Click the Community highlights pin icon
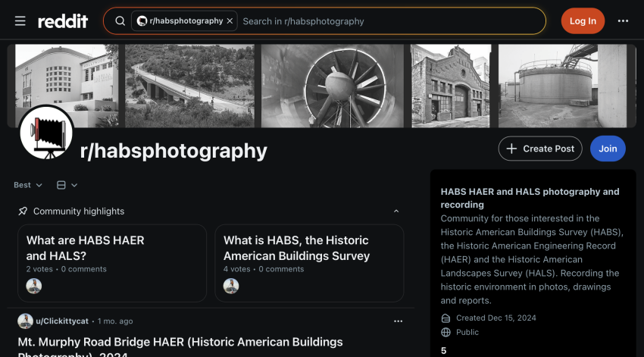644x357 pixels. 23,211
